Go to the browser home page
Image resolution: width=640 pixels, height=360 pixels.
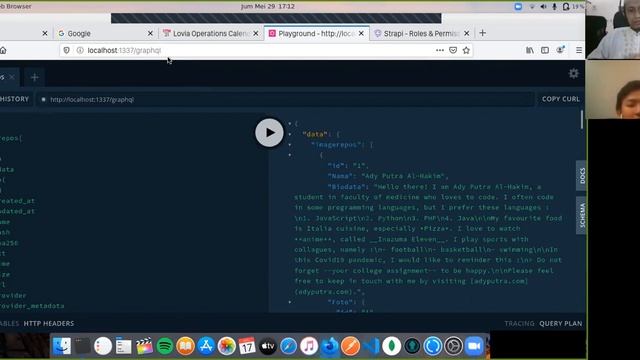click(3, 50)
